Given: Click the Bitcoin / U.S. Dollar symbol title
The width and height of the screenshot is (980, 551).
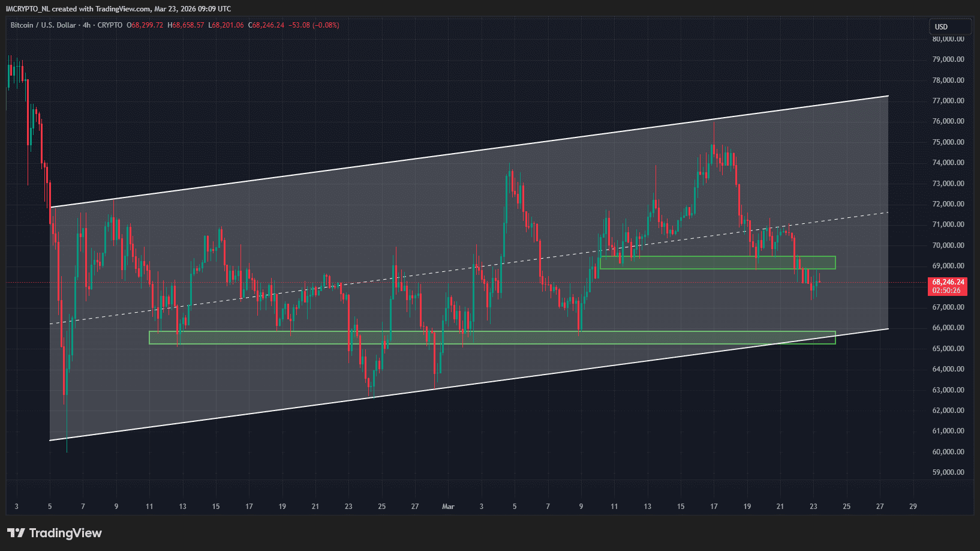Looking at the screenshot, I should (x=43, y=25).
